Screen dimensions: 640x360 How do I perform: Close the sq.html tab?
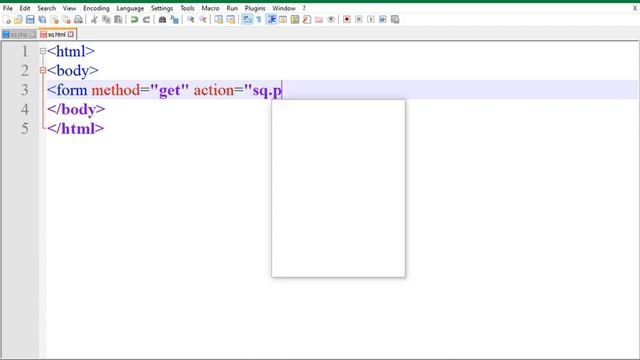point(71,35)
